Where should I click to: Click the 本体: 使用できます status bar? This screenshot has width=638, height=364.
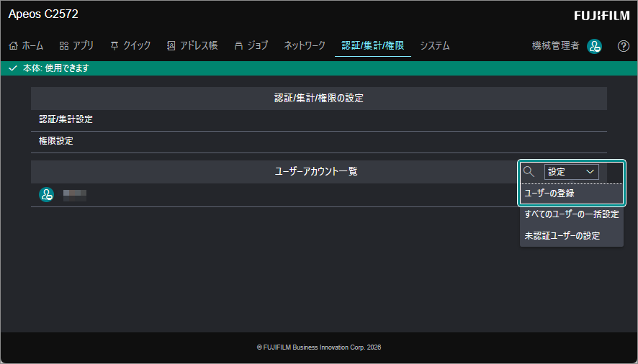coord(319,68)
